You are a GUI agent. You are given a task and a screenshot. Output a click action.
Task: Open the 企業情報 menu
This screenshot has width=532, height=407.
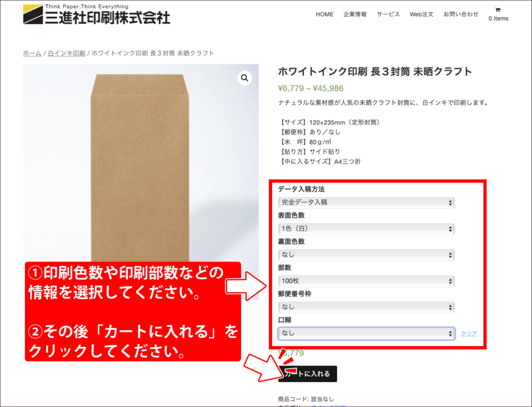tap(355, 14)
